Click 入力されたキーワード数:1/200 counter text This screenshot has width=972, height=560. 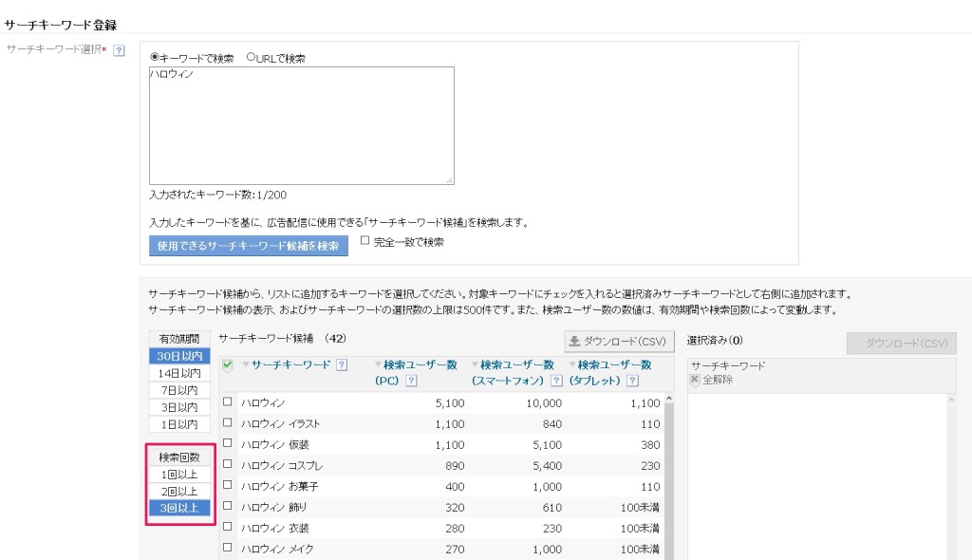click(x=217, y=195)
